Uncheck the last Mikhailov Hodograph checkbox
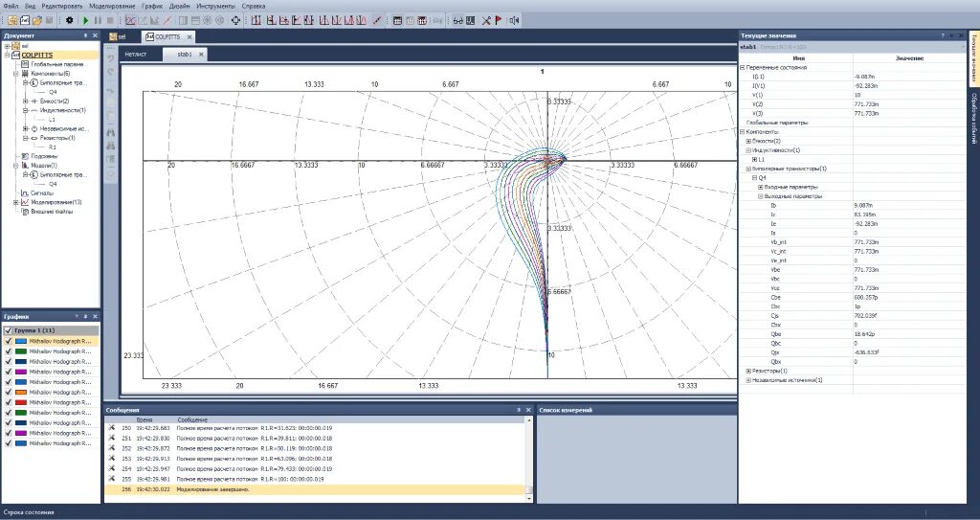The width and height of the screenshot is (980, 520). 8,443
